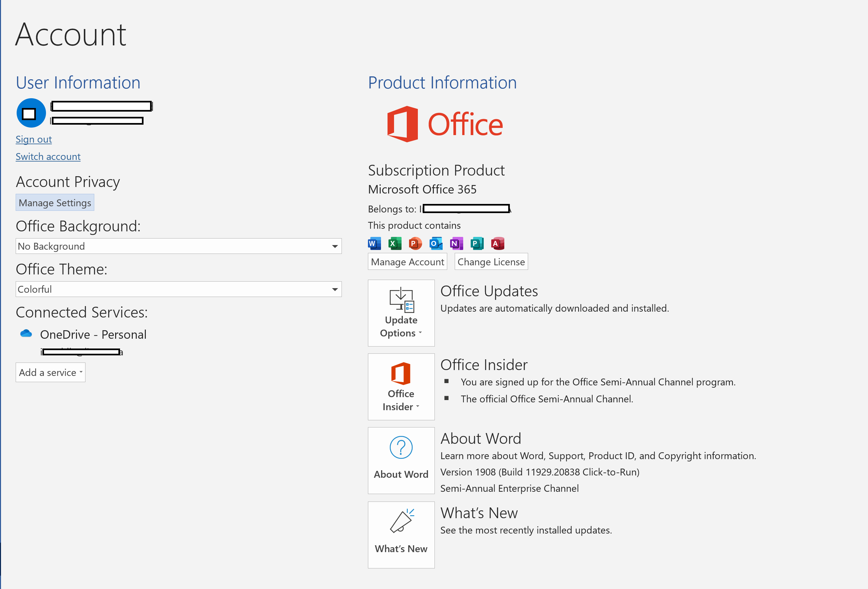
Task: Click the Change License button
Action: 491,262
